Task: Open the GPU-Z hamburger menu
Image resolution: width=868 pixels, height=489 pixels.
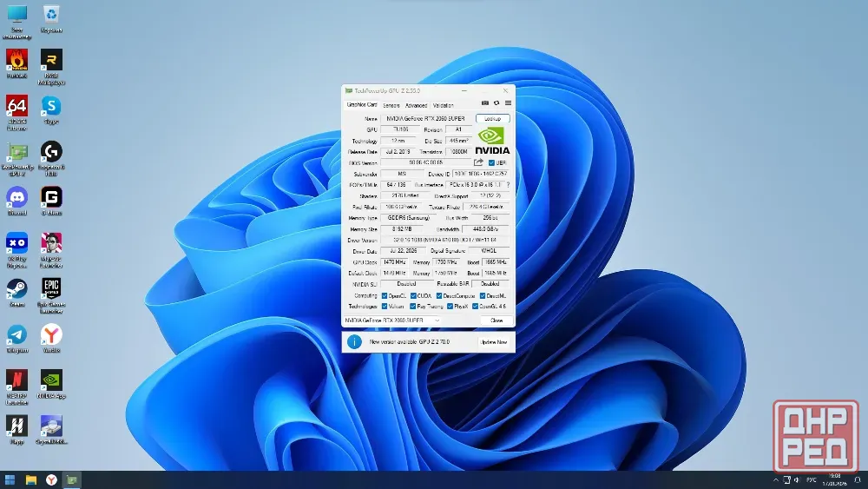Action: [508, 103]
